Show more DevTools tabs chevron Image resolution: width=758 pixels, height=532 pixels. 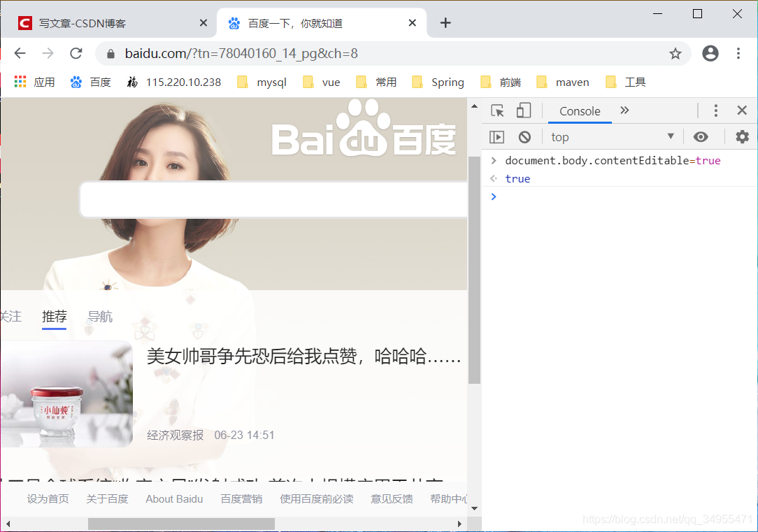(x=624, y=110)
